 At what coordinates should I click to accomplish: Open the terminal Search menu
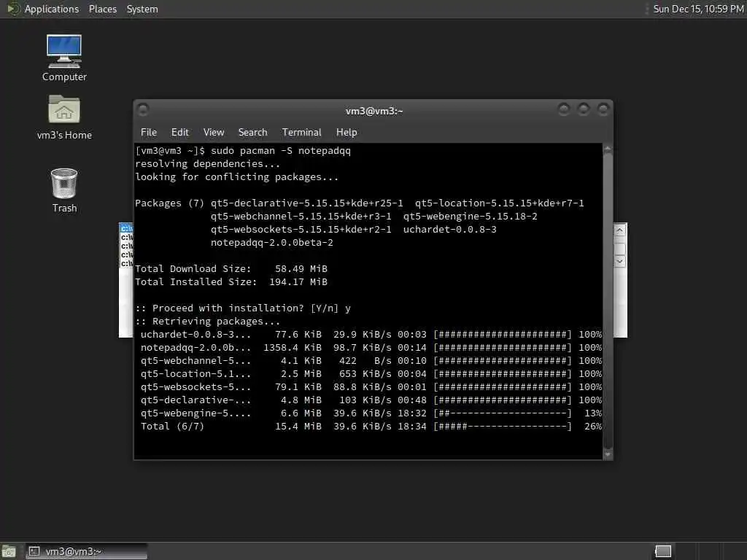click(x=252, y=133)
